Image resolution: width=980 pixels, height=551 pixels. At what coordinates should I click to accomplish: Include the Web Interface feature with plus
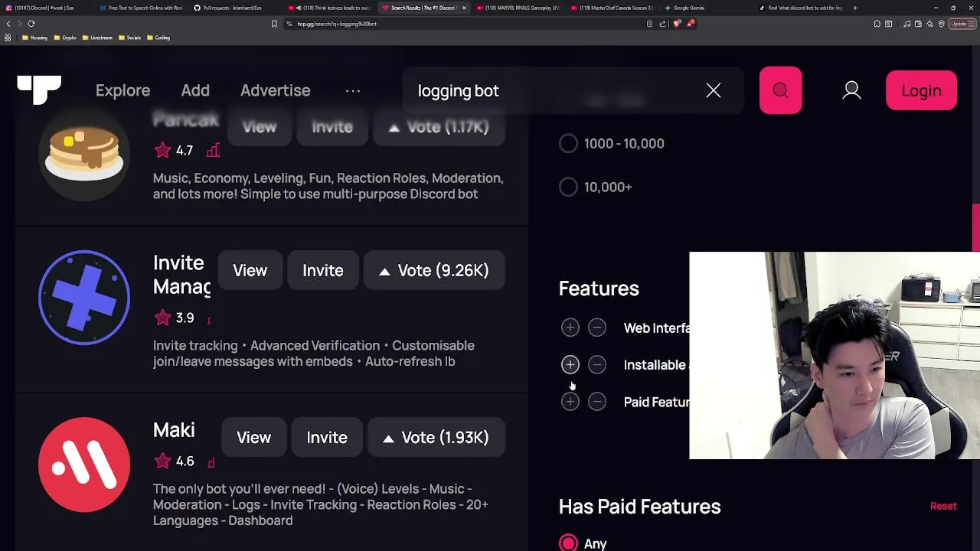pyautogui.click(x=570, y=328)
